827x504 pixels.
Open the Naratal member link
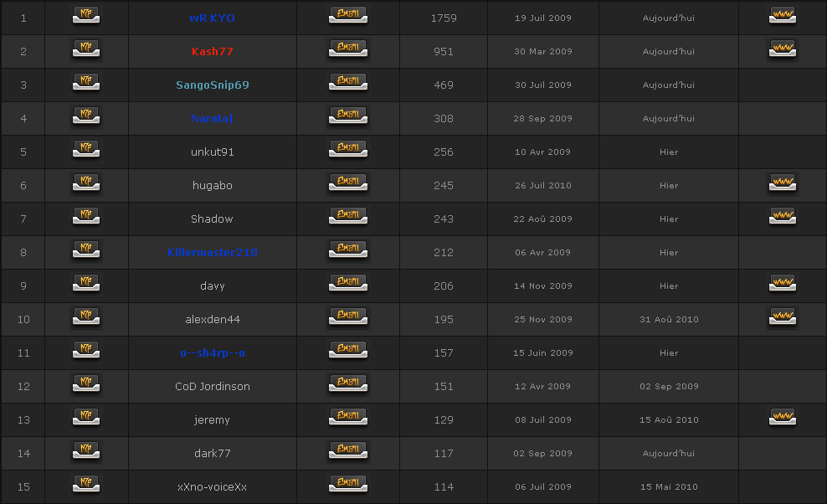212,118
